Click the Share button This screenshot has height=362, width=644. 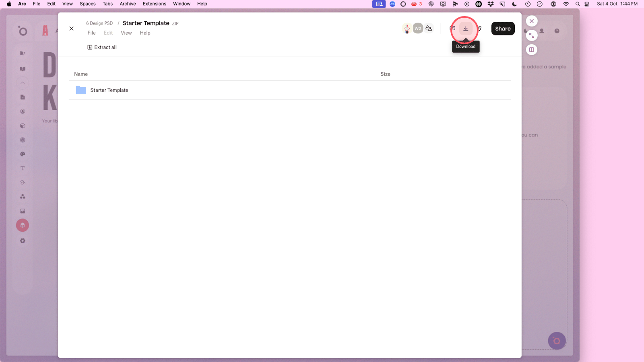point(503,29)
